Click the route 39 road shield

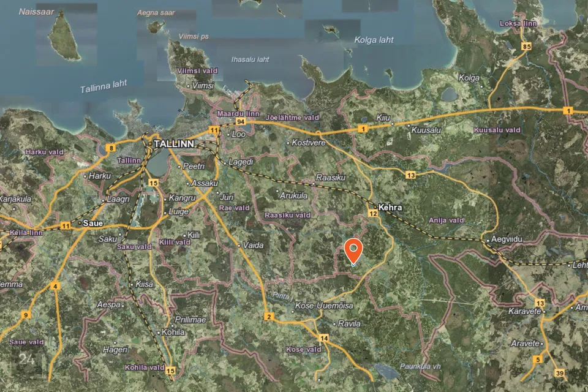tap(559, 373)
